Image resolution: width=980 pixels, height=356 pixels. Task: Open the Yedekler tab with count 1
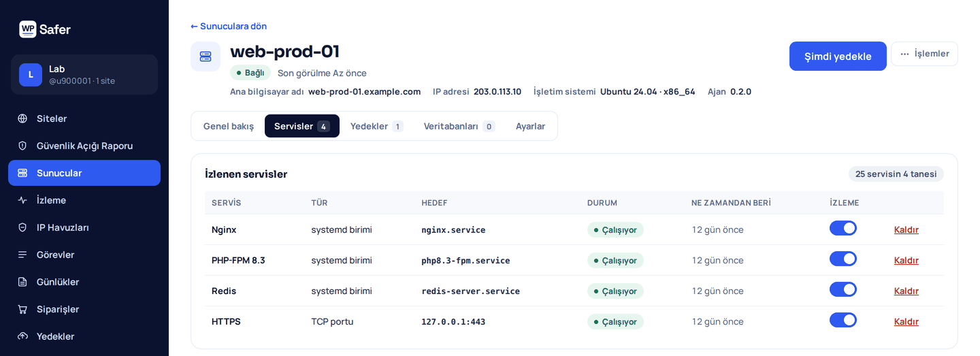[377, 126]
